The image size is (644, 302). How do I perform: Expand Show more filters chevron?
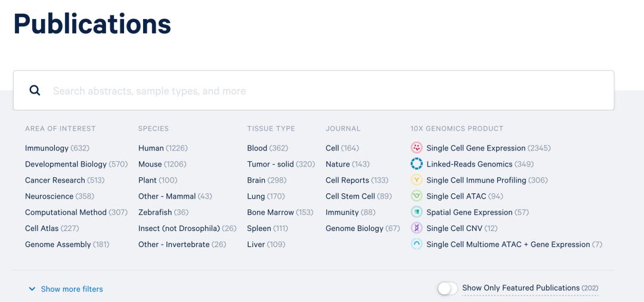32,289
